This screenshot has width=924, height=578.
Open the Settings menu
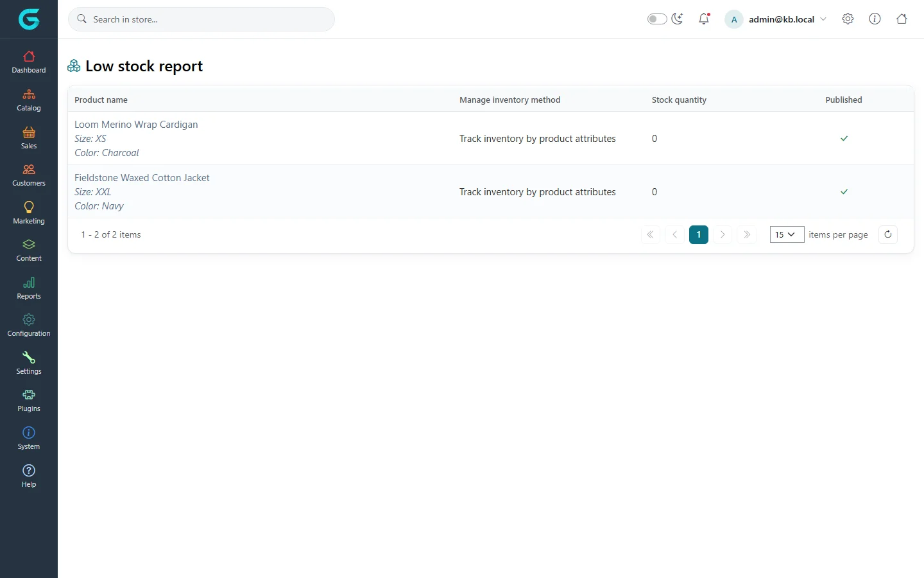click(29, 363)
